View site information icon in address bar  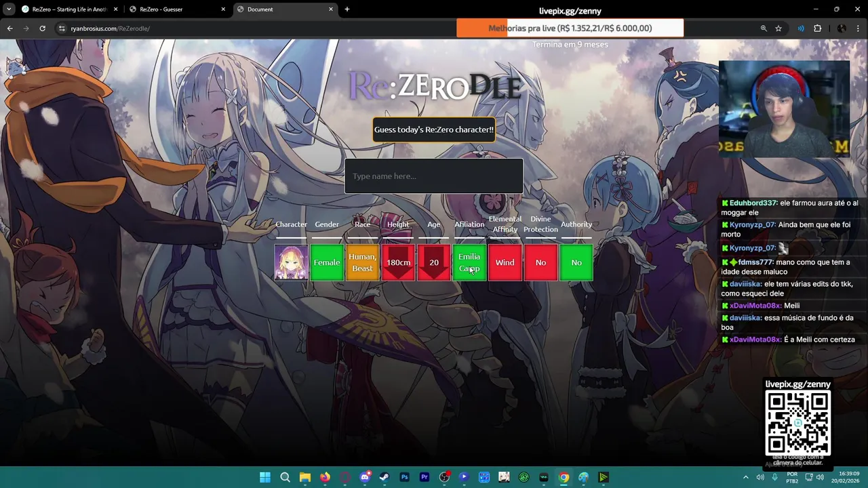tap(62, 28)
